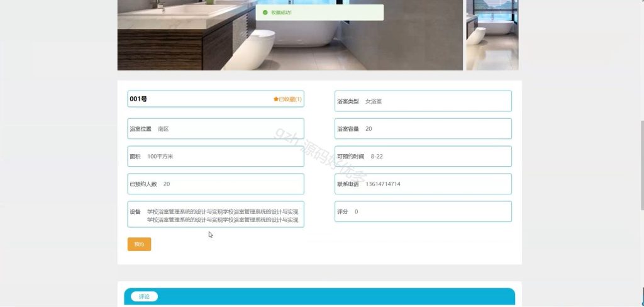Click the 浴室位置 南区 field
Viewport: 644px width, 307px height.
216,128
